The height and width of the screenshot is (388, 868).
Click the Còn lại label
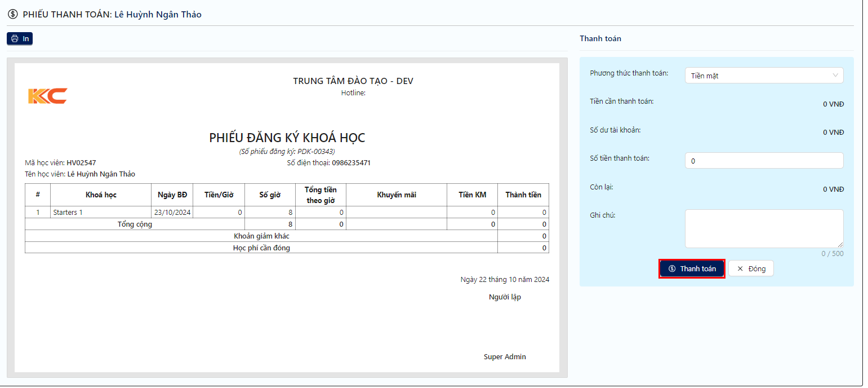click(x=602, y=187)
